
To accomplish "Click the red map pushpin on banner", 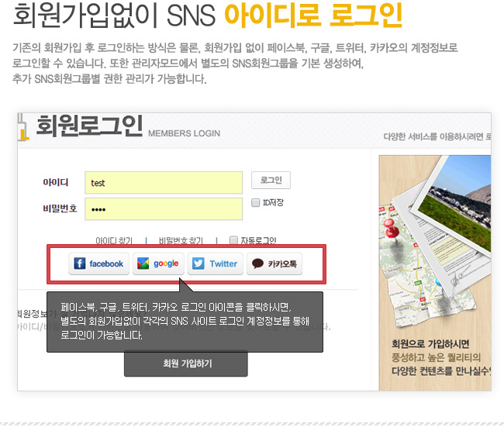I will pos(391,229).
